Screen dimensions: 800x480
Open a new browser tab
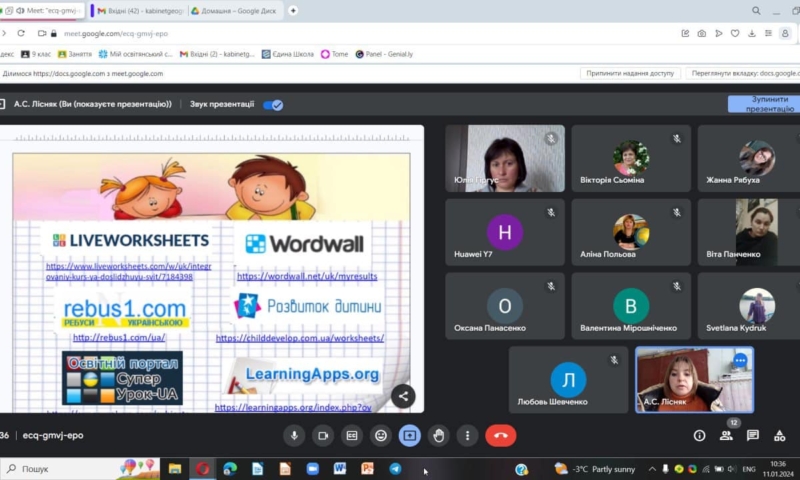click(293, 10)
